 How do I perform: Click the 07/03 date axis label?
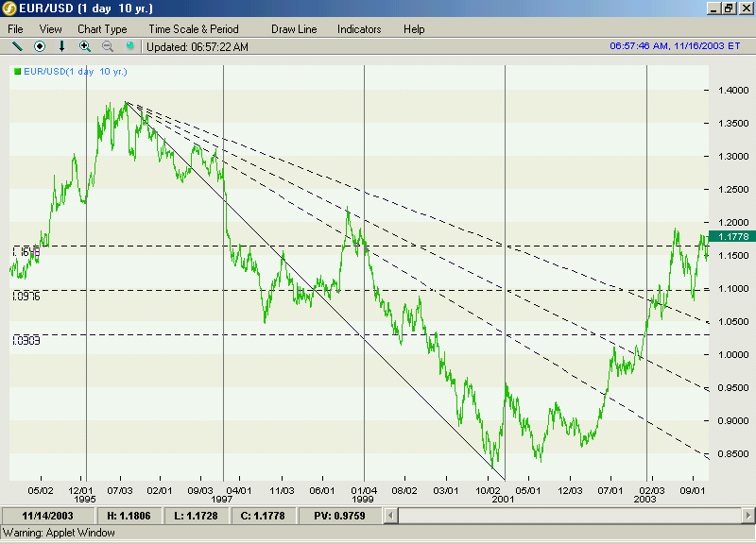120,490
